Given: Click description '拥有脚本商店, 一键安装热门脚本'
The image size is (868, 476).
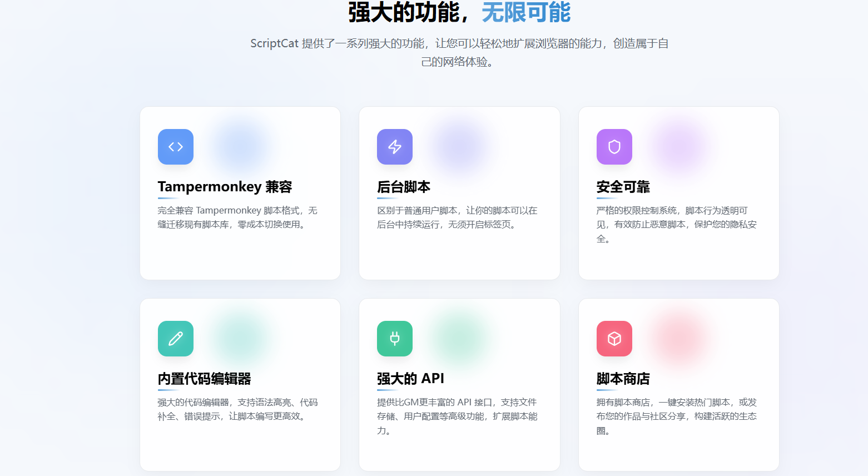Looking at the screenshot, I should [676, 416].
